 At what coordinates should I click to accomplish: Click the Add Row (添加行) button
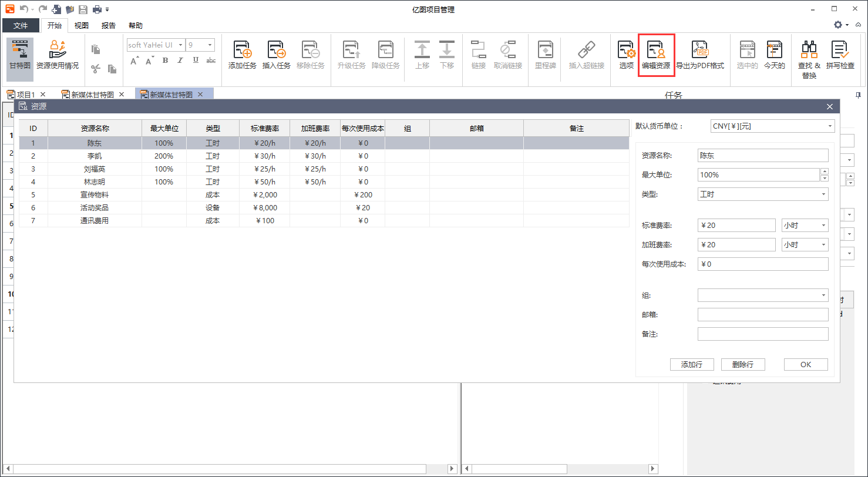(x=692, y=364)
